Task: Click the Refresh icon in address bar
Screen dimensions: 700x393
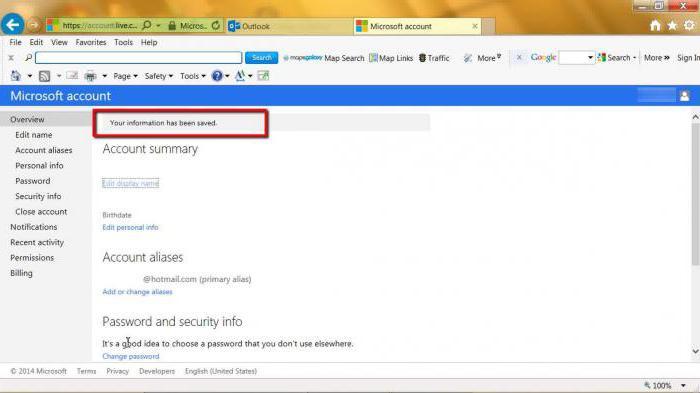Action: 216,26
